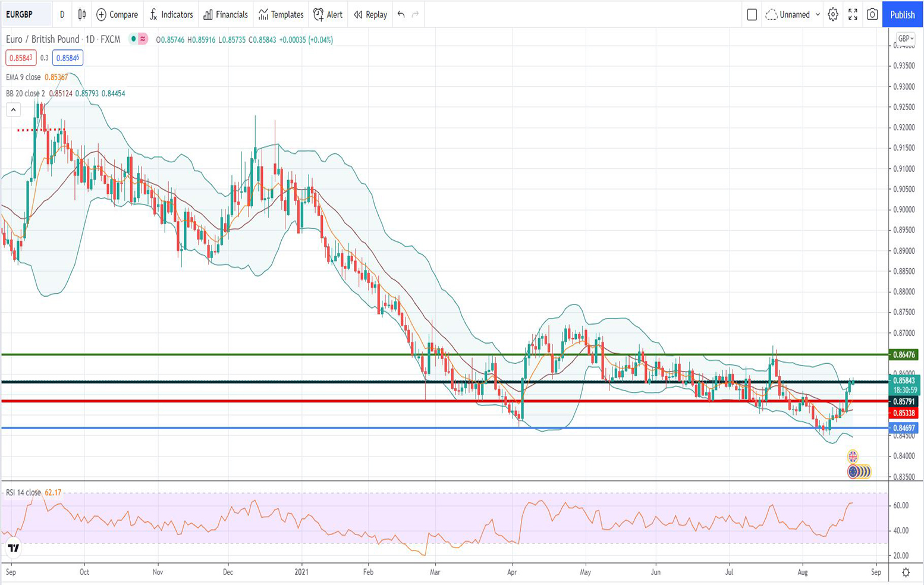Open the GBP currency dropdown
Screen dimensions: 924x585
click(905, 39)
